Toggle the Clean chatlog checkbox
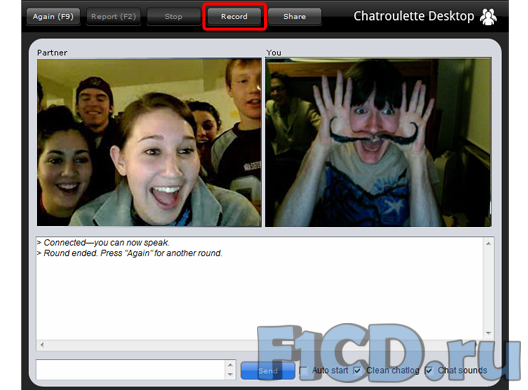Viewport: 528px width, 390px height. click(x=357, y=371)
